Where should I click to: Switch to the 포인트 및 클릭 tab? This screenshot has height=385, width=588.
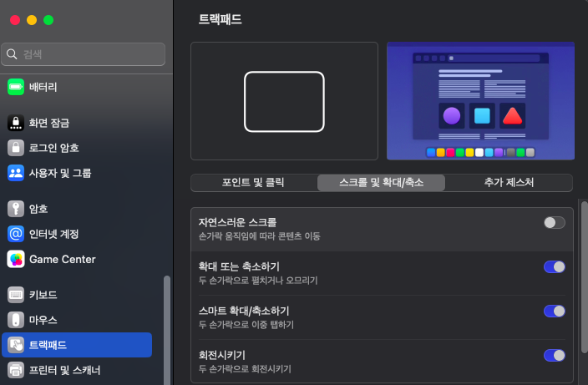click(x=254, y=183)
